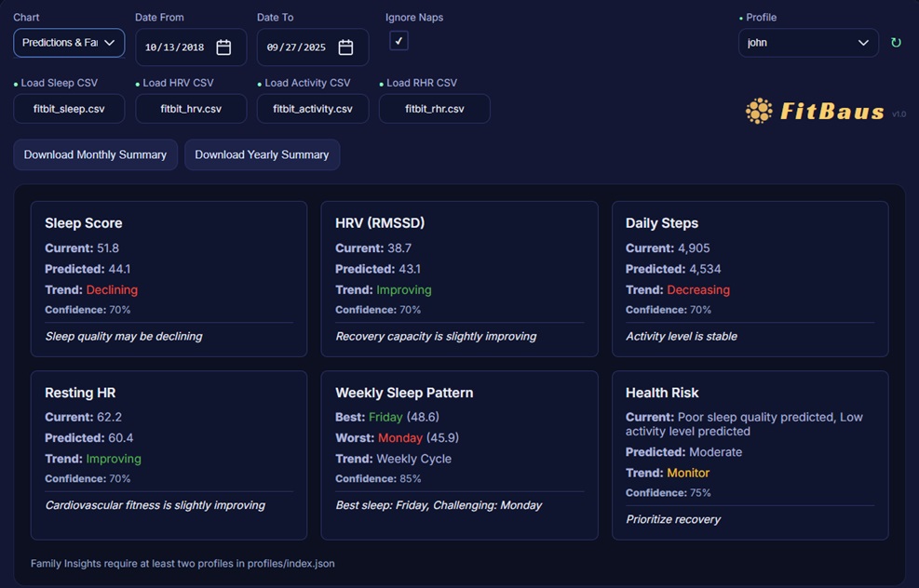Click the fitbit_rhr.csv file button
The height and width of the screenshot is (588, 919).
coord(434,109)
